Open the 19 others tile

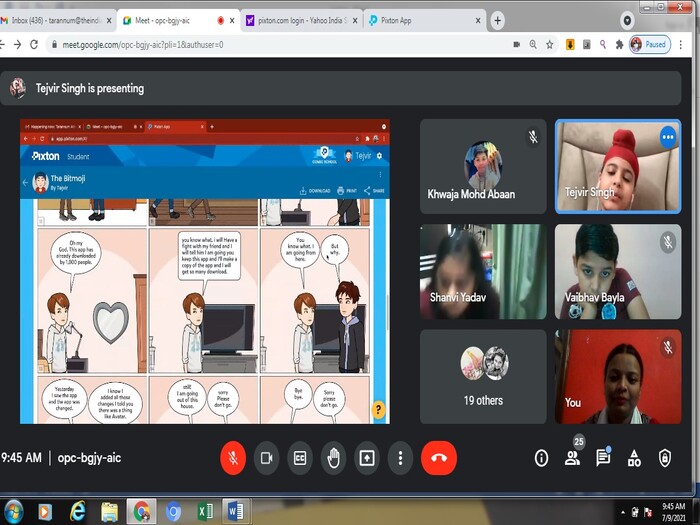pos(483,377)
